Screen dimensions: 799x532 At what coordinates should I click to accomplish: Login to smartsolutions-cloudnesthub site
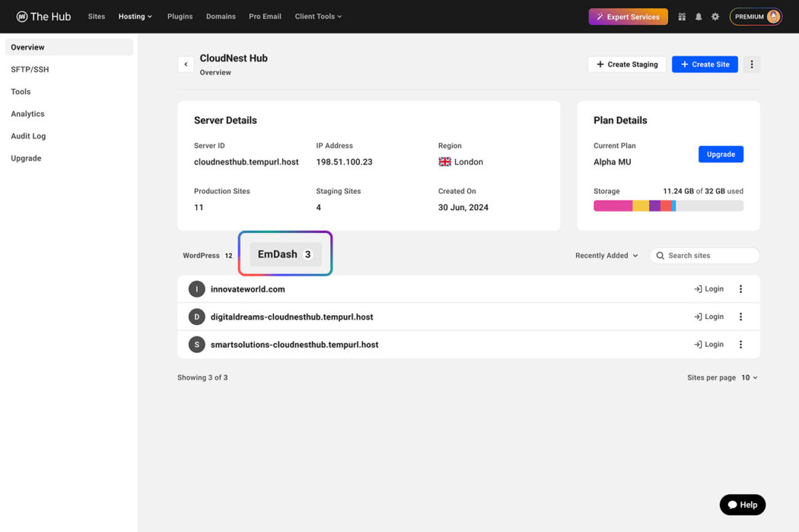(708, 345)
